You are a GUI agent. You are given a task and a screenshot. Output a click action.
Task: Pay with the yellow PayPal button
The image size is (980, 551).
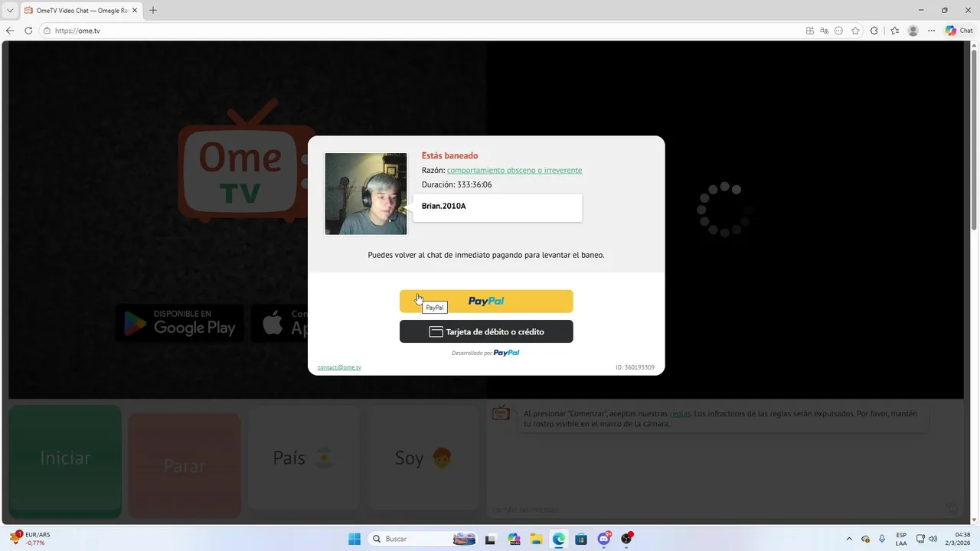pyautogui.click(x=486, y=301)
